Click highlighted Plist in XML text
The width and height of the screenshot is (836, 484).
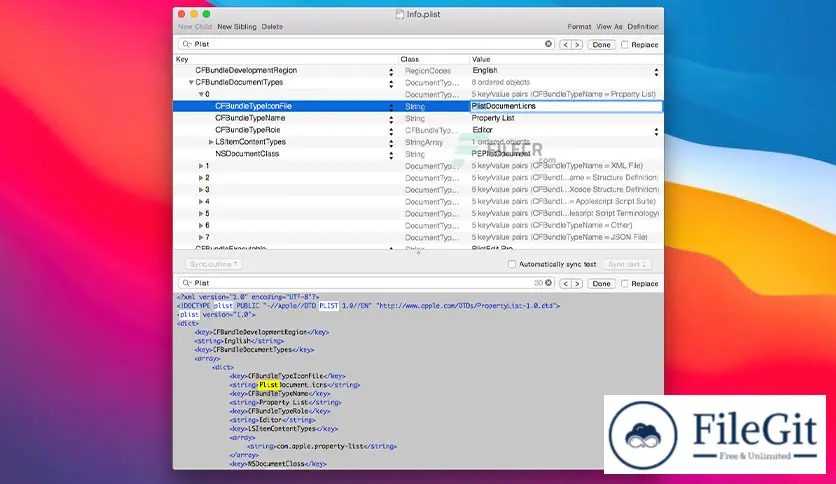269,385
